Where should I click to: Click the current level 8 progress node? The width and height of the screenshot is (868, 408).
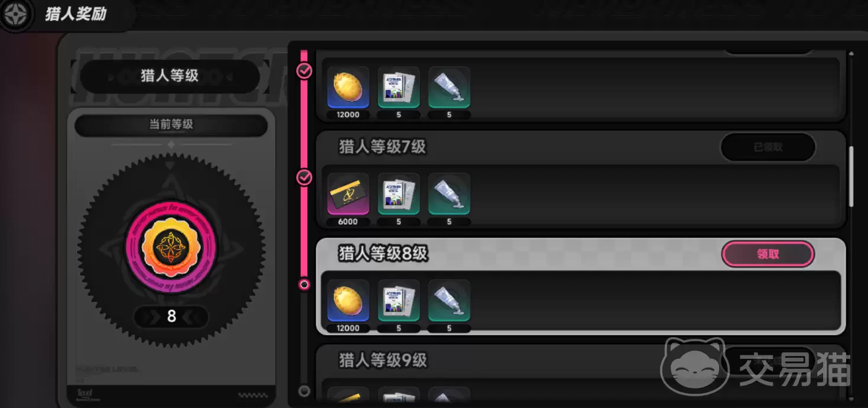[304, 284]
